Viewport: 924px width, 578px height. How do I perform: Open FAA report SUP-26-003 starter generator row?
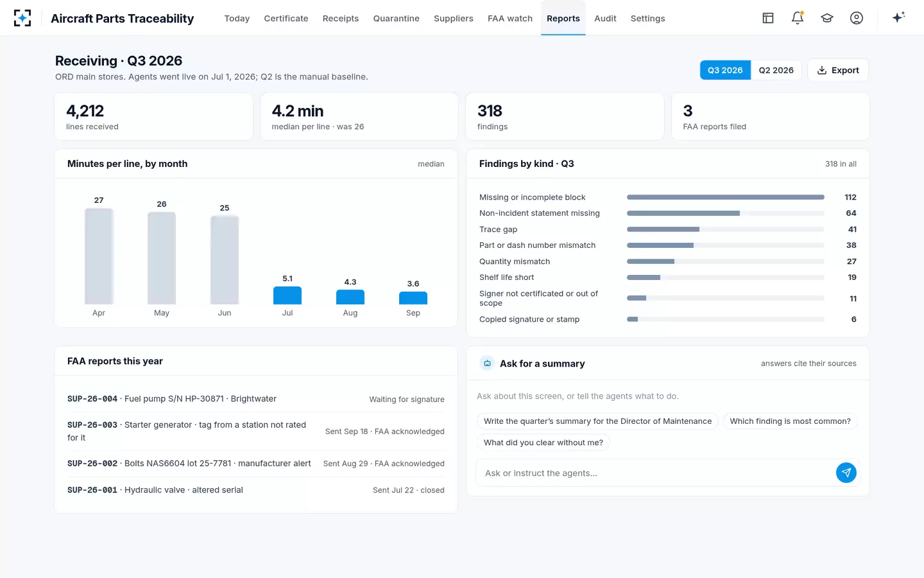point(256,432)
